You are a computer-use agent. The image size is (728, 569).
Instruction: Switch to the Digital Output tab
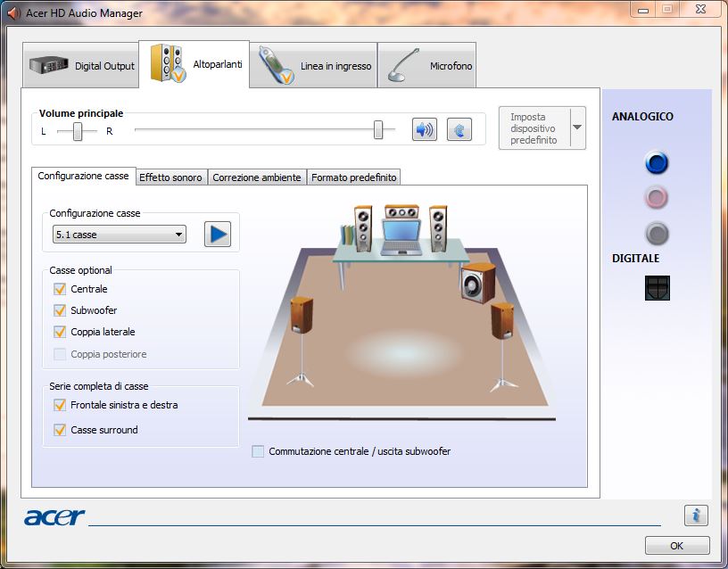81,65
